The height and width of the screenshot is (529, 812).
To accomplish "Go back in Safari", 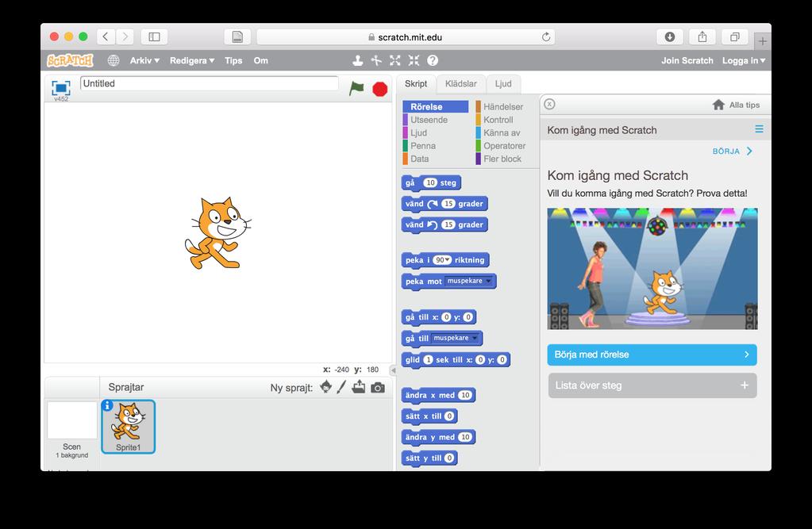I will pos(106,36).
